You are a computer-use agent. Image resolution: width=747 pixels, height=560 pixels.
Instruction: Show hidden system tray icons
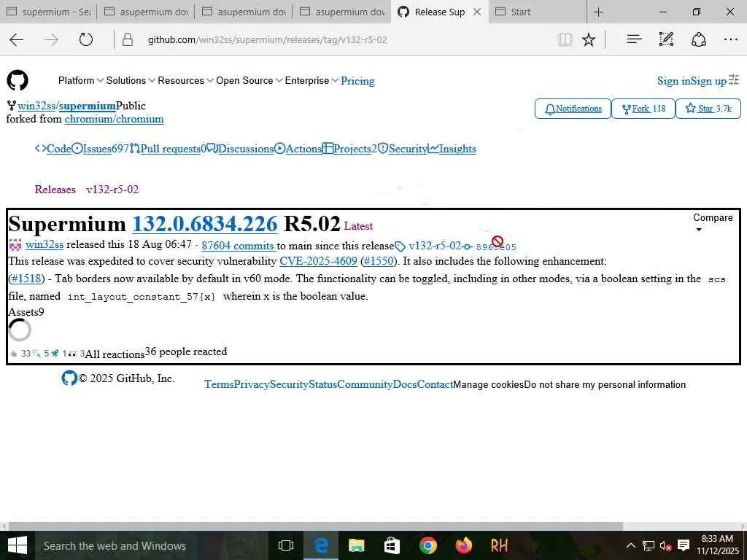click(630, 545)
